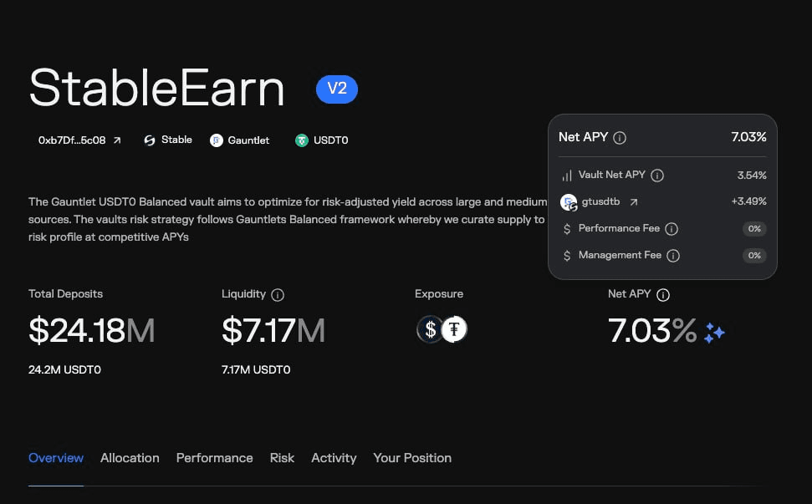Click the Vault Net APY info icon
812x504 pixels.
(x=657, y=176)
